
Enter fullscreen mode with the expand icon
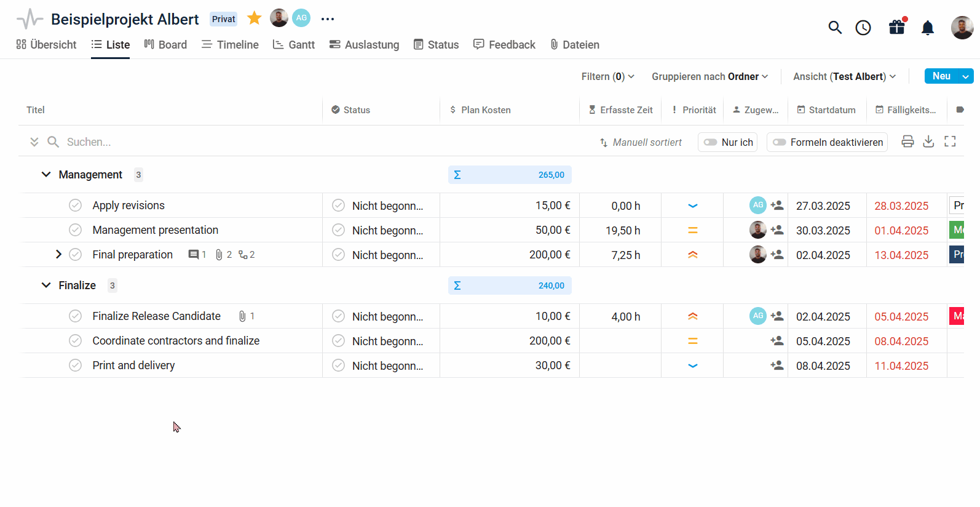pyautogui.click(x=950, y=142)
